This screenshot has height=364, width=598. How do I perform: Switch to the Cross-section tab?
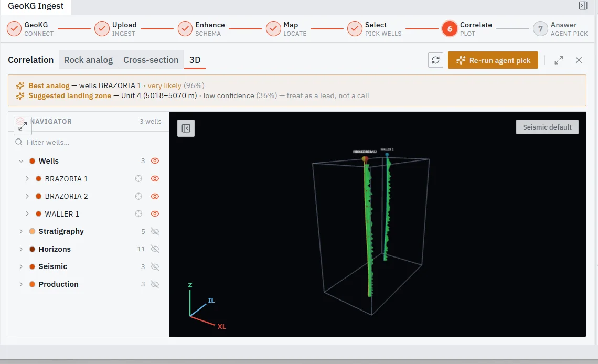[151, 60]
